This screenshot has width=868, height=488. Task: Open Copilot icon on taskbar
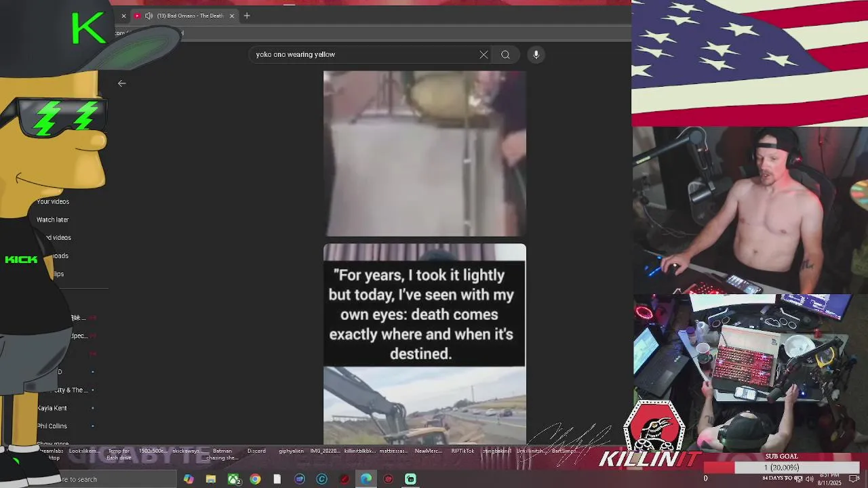(x=189, y=479)
